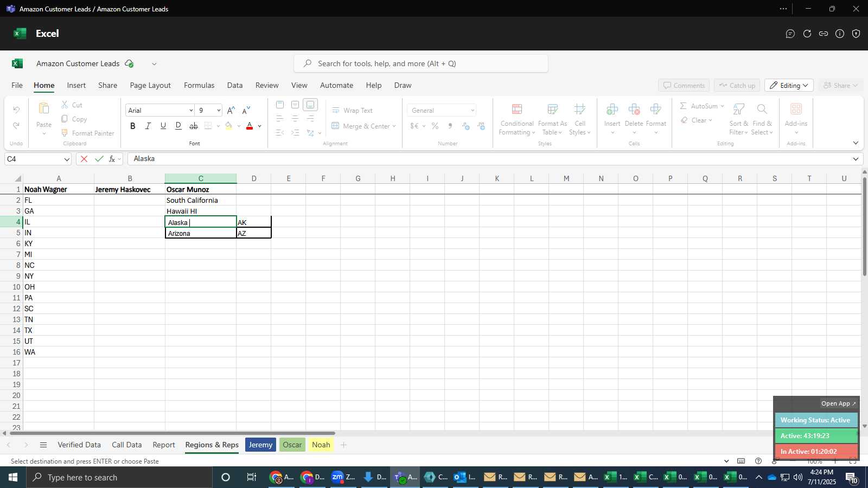
Task: Apply percent style format
Action: coord(435,126)
